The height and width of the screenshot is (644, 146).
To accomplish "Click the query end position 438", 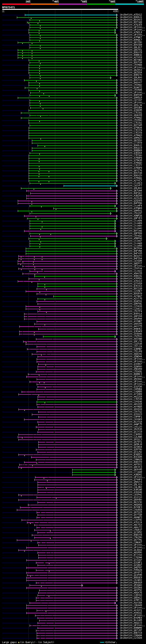I will pyautogui.click(x=115, y=11).
